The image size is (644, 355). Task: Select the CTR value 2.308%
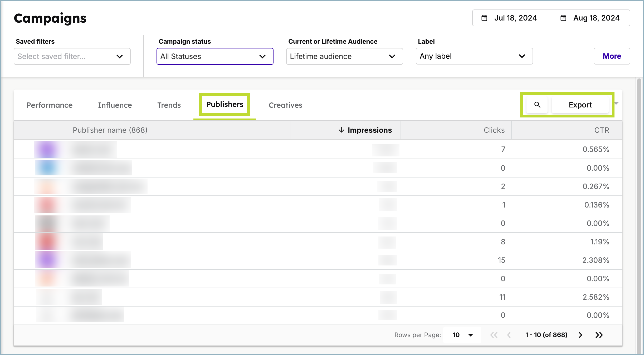596,260
